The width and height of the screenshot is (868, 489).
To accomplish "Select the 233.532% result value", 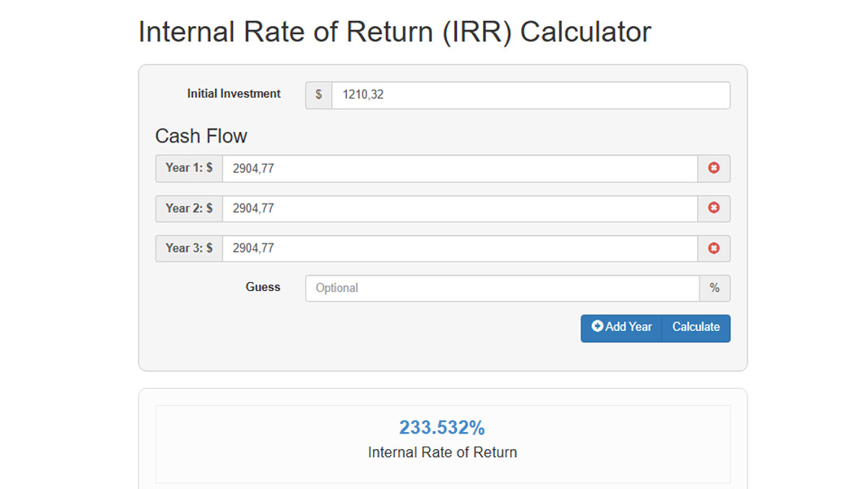I will click(x=441, y=428).
